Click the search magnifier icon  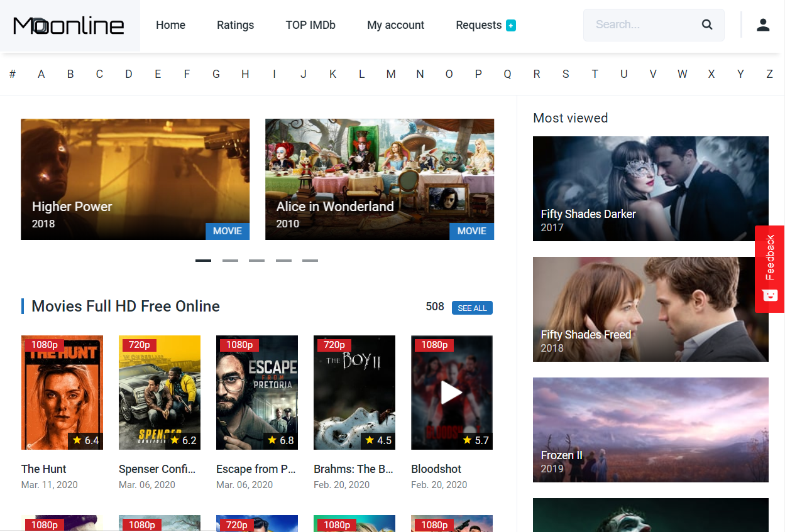(707, 25)
